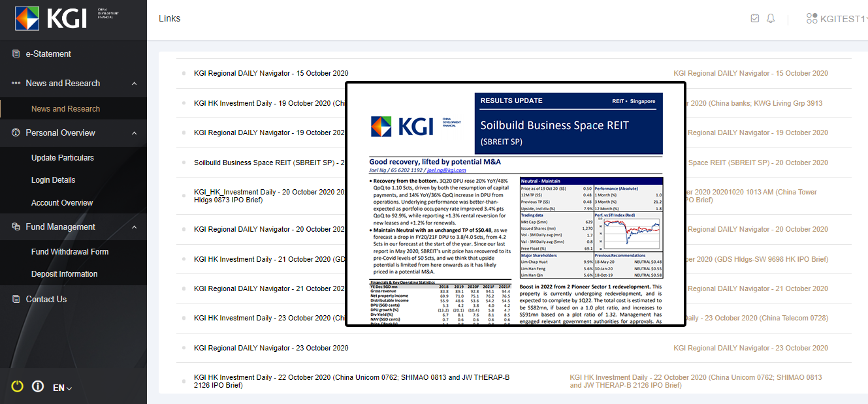Collapse the News and Research section chevron

pyautogui.click(x=134, y=84)
